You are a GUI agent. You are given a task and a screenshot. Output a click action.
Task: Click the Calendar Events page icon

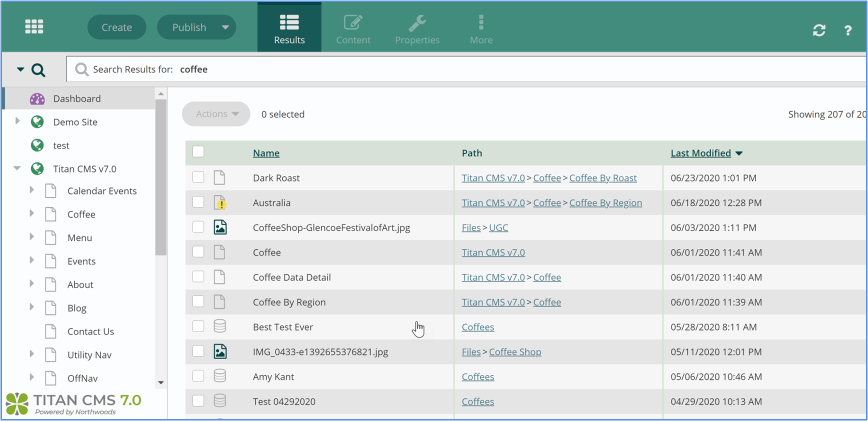(50, 191)
